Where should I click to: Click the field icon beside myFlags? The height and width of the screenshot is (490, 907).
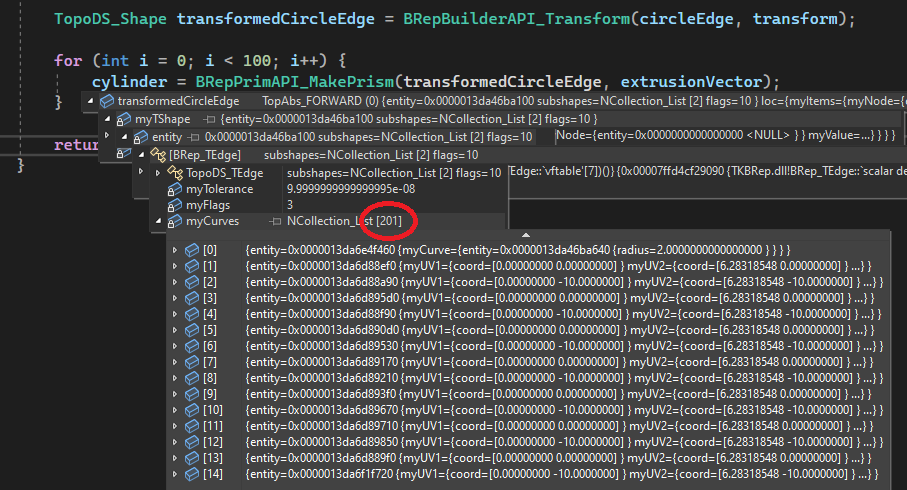[175, 205]
